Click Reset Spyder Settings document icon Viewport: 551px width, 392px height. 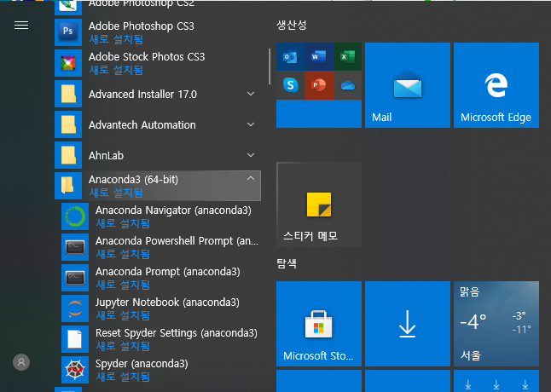[75, 339]
